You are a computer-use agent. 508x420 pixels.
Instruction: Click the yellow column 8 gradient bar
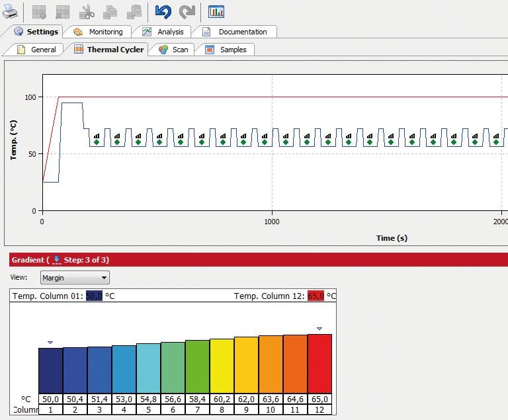pyautogui.click(x=222, y=366)
